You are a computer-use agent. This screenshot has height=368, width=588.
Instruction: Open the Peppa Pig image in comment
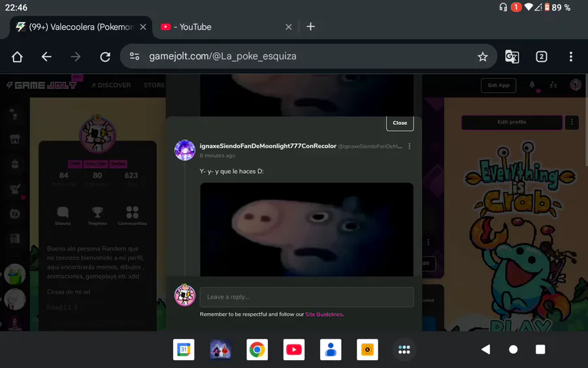[x=307, y=229]
